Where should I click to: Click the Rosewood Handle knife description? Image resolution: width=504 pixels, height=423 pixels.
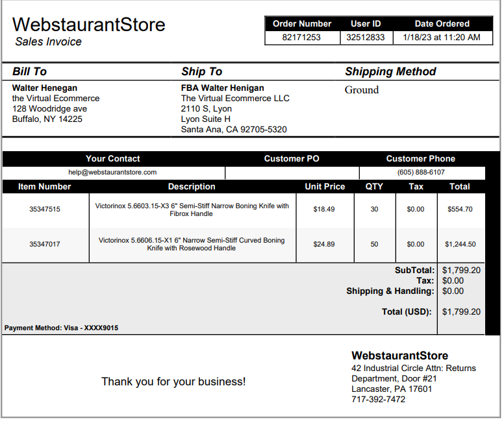point(192,244)
